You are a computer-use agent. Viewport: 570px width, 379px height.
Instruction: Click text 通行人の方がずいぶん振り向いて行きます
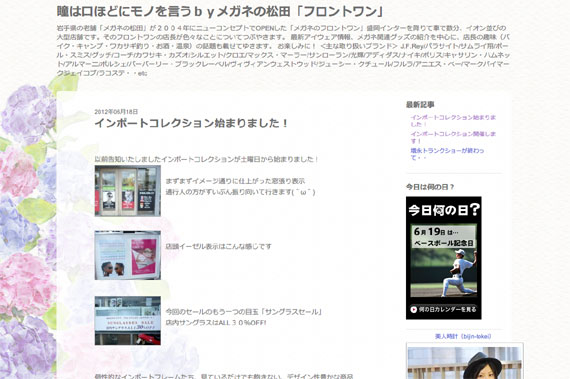[x=229, y=192]
